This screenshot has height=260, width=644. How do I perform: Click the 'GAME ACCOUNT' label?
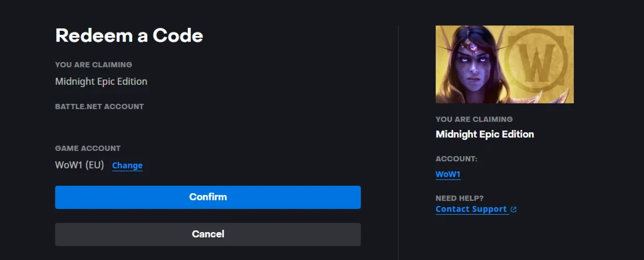click(x=88, y=148)
